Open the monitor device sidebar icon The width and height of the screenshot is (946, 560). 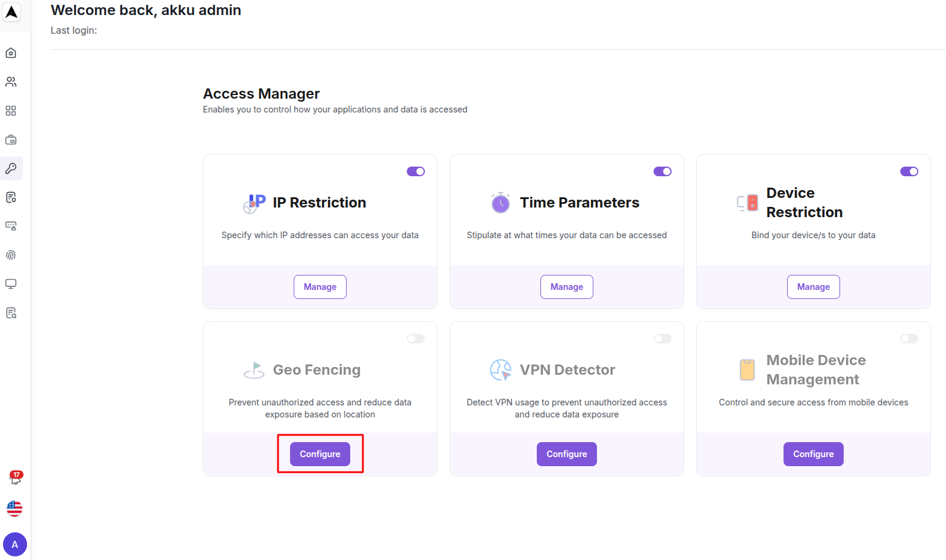11,284
